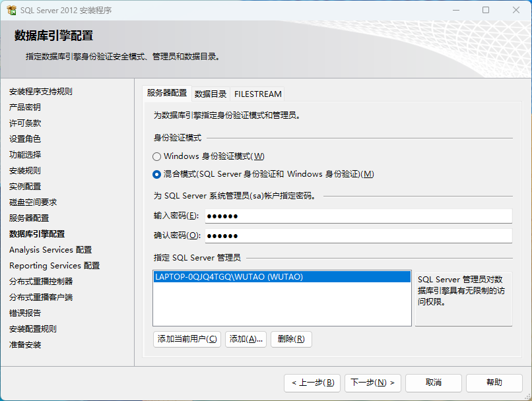Select Windows authentication mode radio button
The image size is (532, 401).
click(156, 156)
